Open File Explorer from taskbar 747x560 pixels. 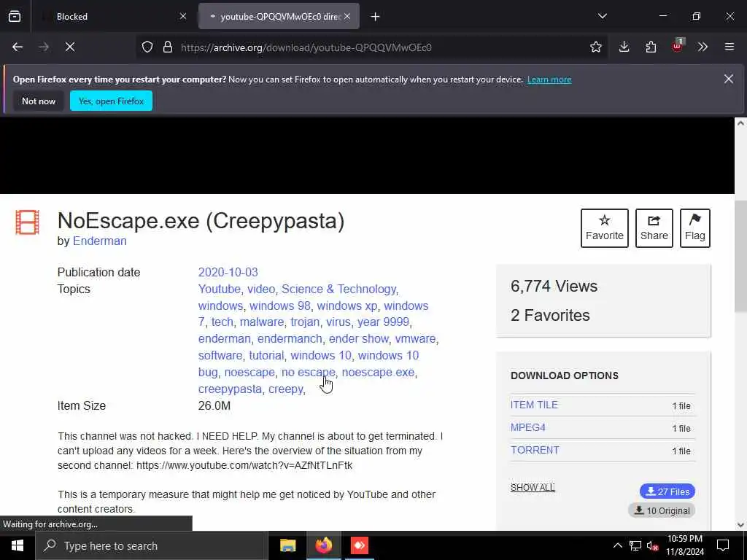click(x=287, y=545)
